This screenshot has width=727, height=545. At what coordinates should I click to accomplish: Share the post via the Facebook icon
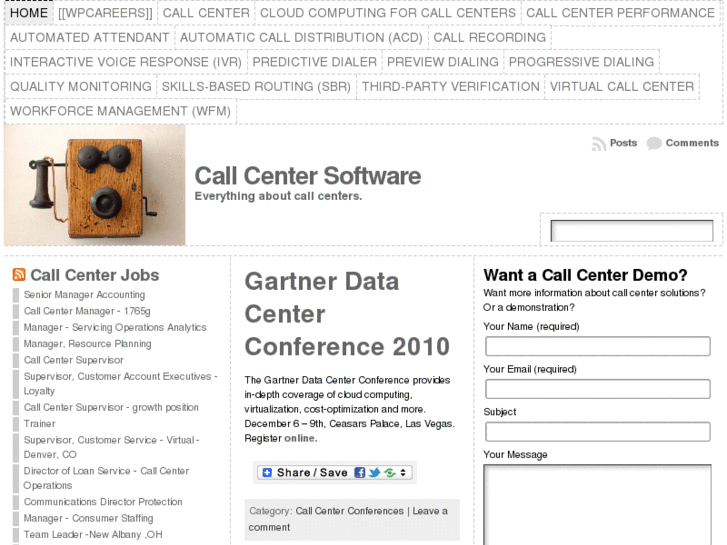coord(359,473)
